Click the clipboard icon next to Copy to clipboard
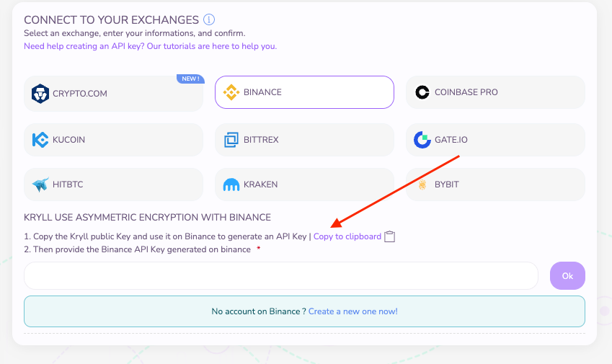Image resolution: width=612 pixels, height=364 pixels. [x=389, y=236]
